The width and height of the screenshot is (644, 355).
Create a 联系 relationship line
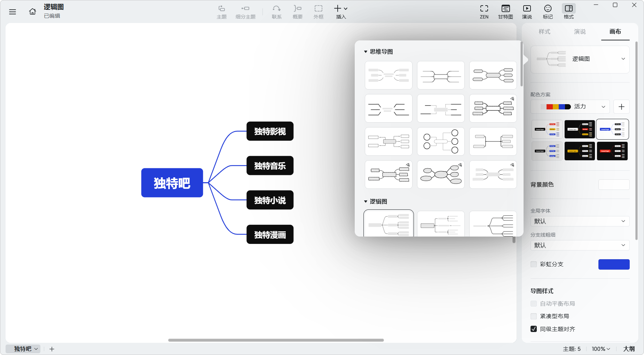coord(276,11)
